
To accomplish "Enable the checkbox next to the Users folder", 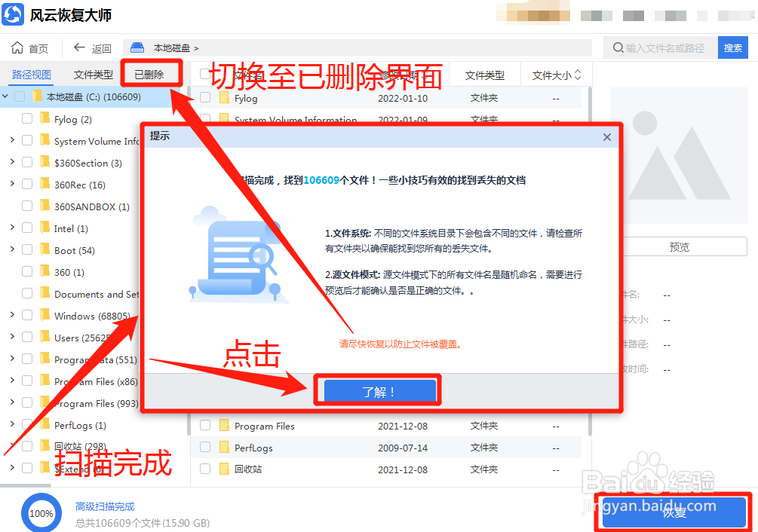I will (28, 338).
